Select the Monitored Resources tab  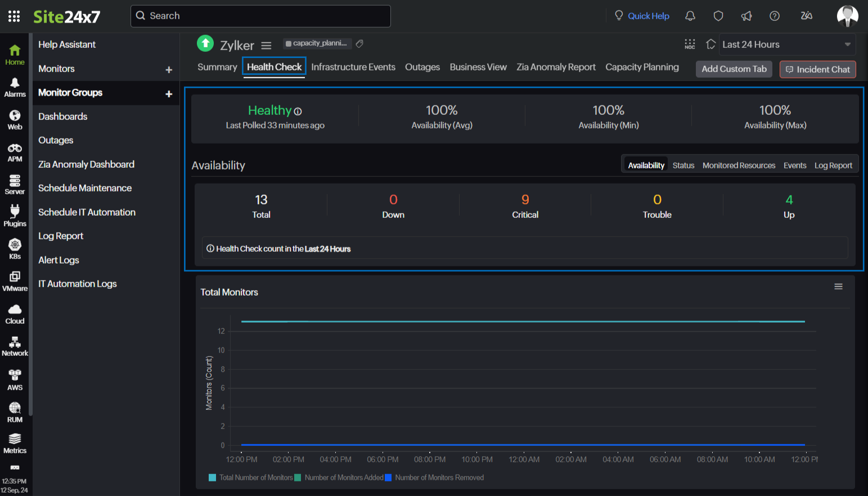coord(739,165)
